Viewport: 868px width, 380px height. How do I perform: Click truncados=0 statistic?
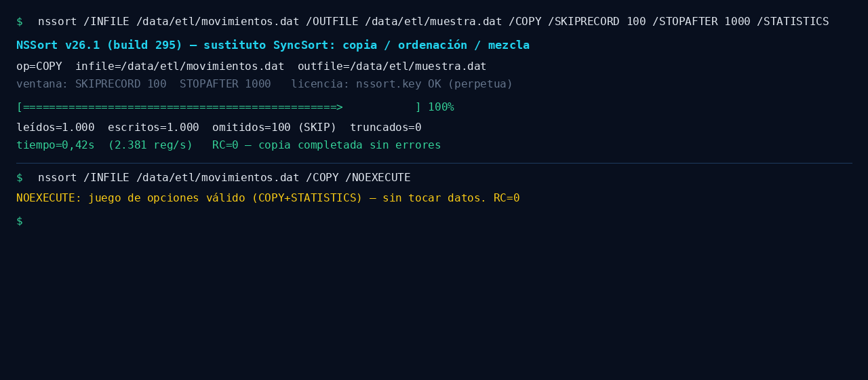pos(386,128)
